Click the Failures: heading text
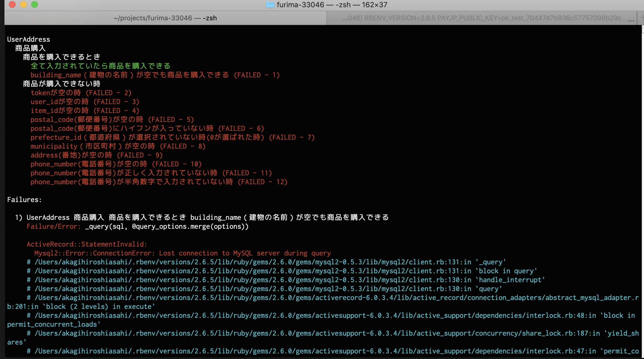The image size is (644, 359). point(25,200)
